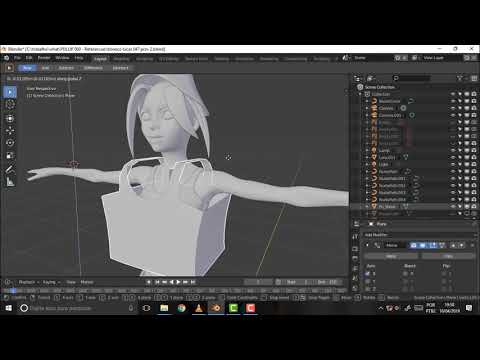Click the timeline current frame field
480x360 pixels.
[258, 282]
